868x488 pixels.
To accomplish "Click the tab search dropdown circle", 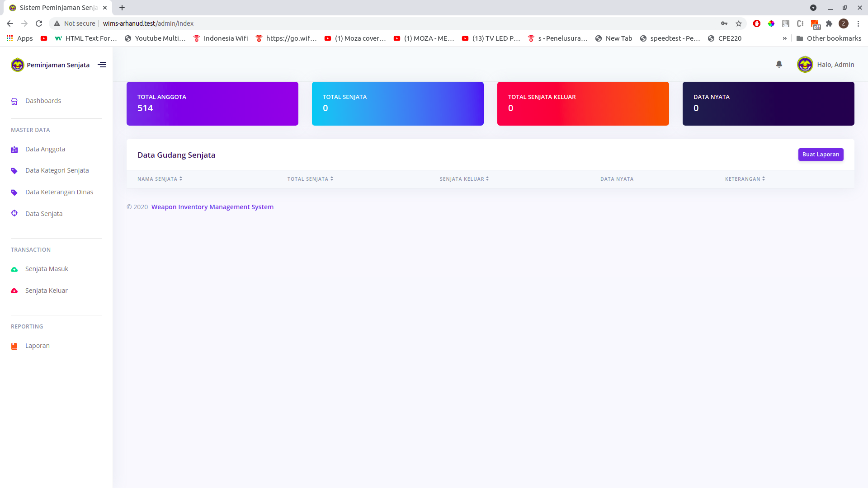I will (x=813, y=8).
